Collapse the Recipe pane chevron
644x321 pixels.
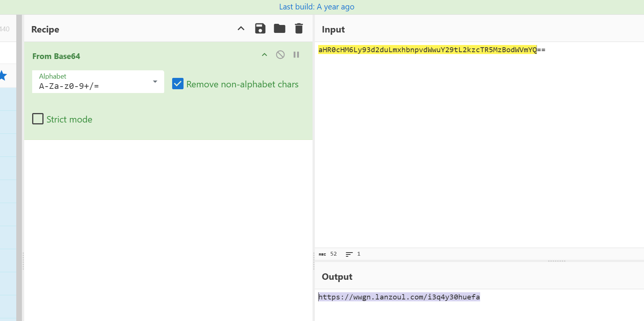point(241,29)
